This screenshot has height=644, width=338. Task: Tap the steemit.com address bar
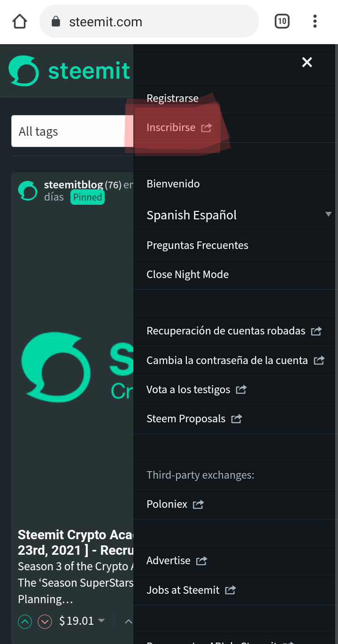(149, 22)
